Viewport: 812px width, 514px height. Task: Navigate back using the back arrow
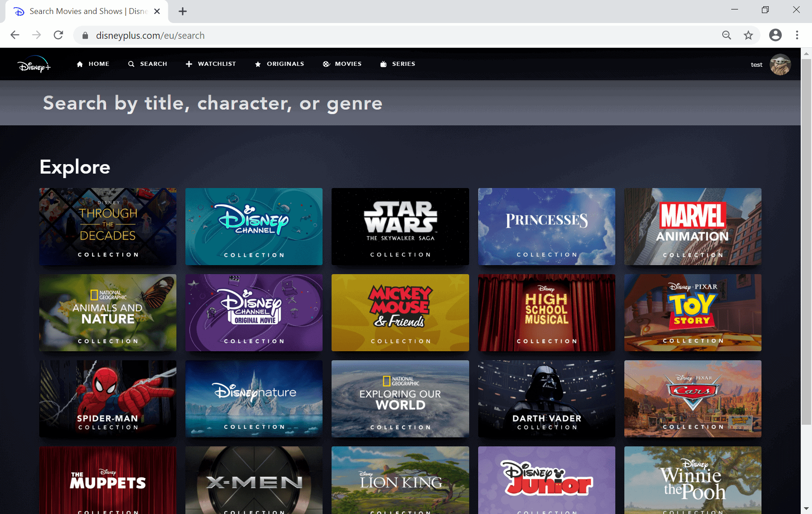(15, 35)
